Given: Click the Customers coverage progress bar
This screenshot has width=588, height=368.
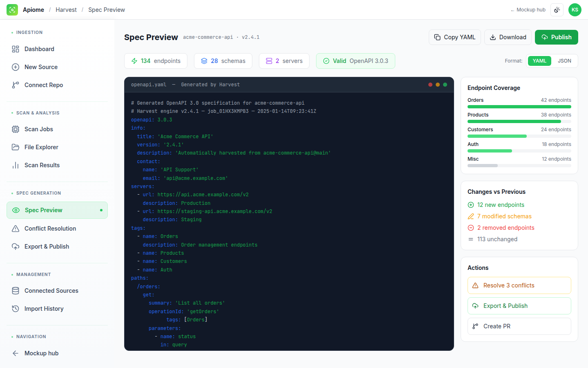Looking at the screenshot, I should pos(519,136).
